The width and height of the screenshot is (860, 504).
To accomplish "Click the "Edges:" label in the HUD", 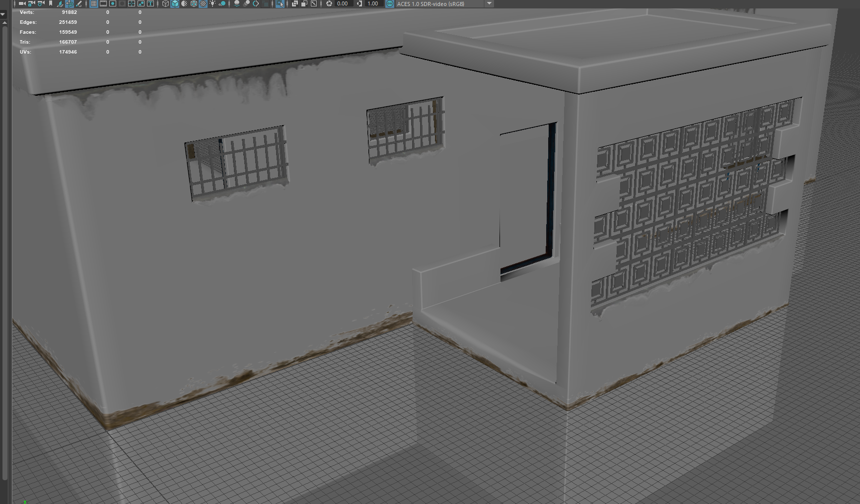I will (x=28, y=22).
